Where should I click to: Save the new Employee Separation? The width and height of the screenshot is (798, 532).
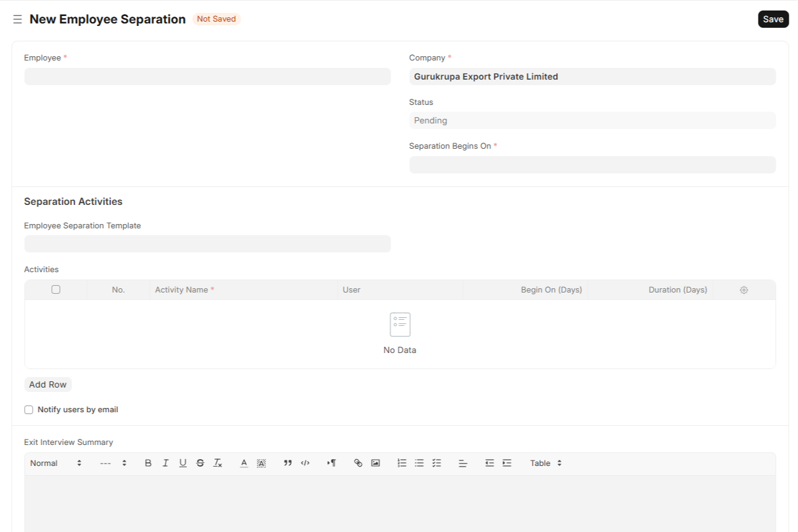point(773,19)
